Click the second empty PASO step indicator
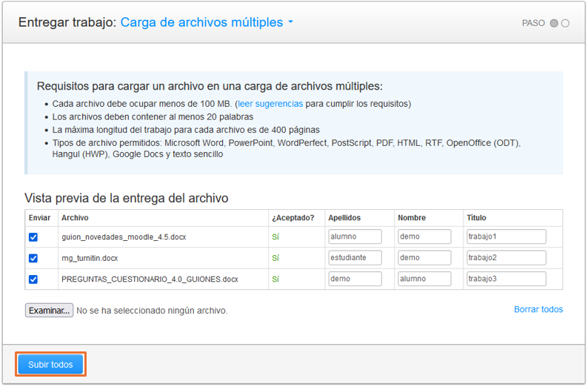This screenshot has width=588, height=387. pos(565,23)
